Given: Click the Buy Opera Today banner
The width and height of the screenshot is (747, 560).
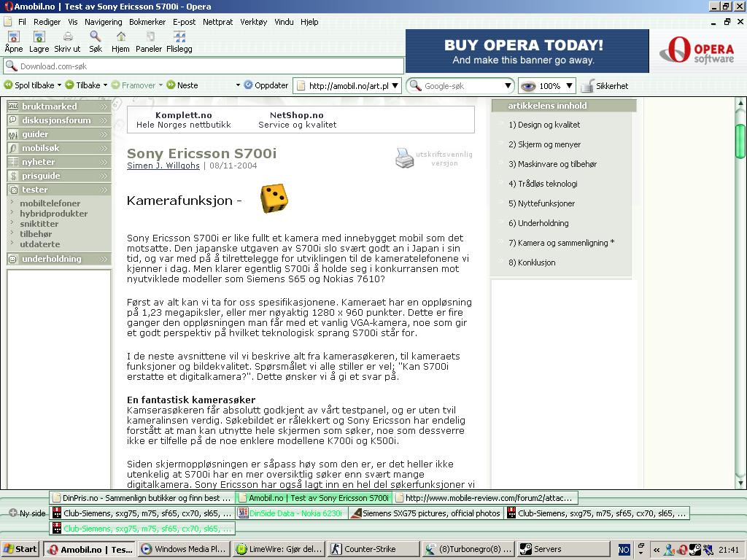Looking at the screenshot, I should click(x=527, y=51).
